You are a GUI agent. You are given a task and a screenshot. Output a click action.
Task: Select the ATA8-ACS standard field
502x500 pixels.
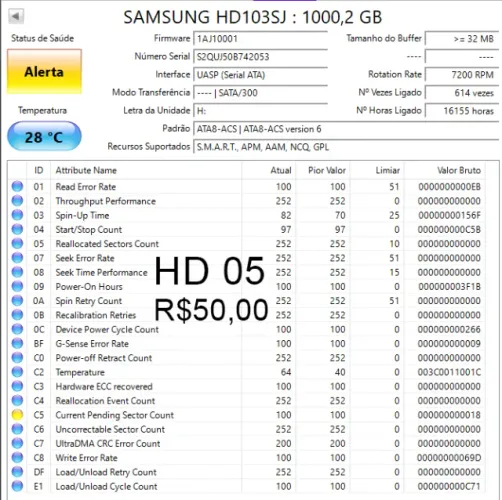346,129
